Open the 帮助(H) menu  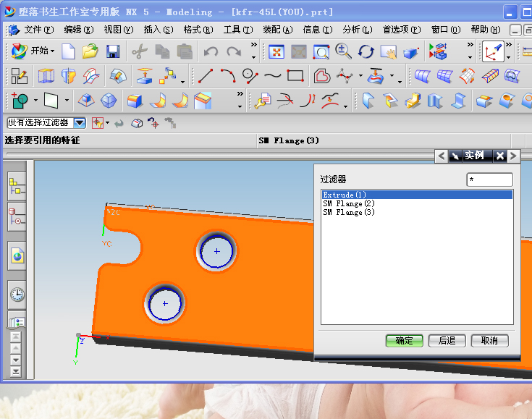coord(486,30)
